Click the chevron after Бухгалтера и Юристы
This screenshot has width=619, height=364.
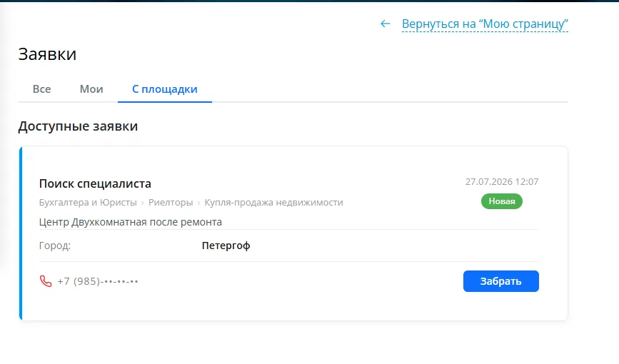click(x=143, y=203)
